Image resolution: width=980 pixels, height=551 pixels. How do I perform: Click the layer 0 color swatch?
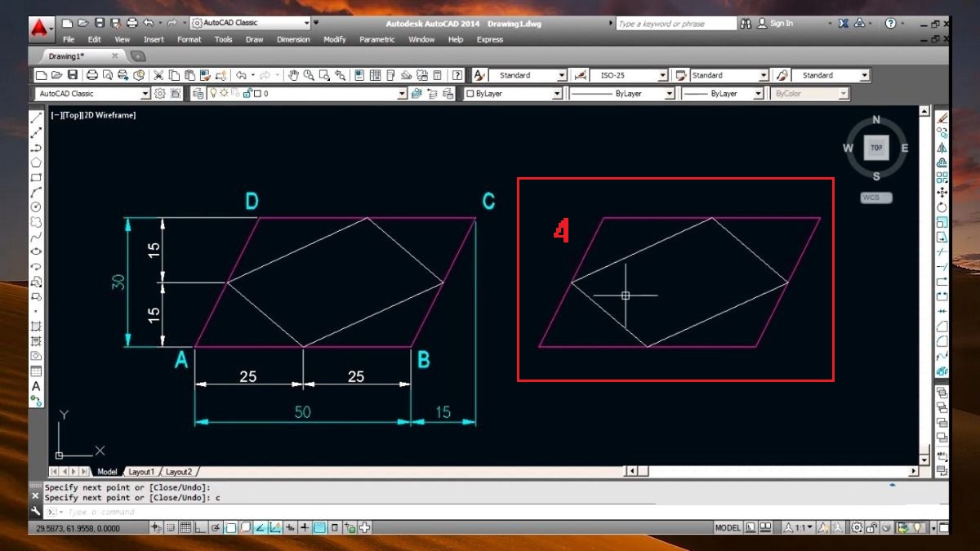pyautogui.click(x=256, y=94)
